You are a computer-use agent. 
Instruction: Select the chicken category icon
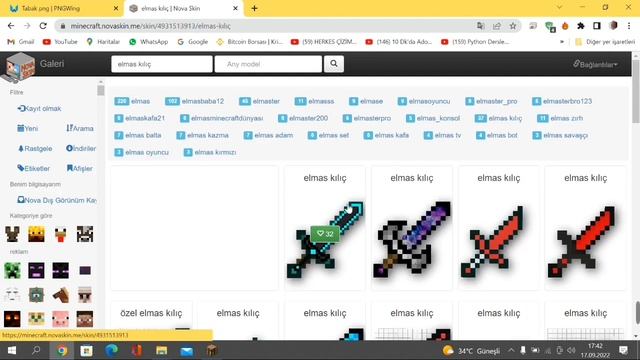point(60,234)
